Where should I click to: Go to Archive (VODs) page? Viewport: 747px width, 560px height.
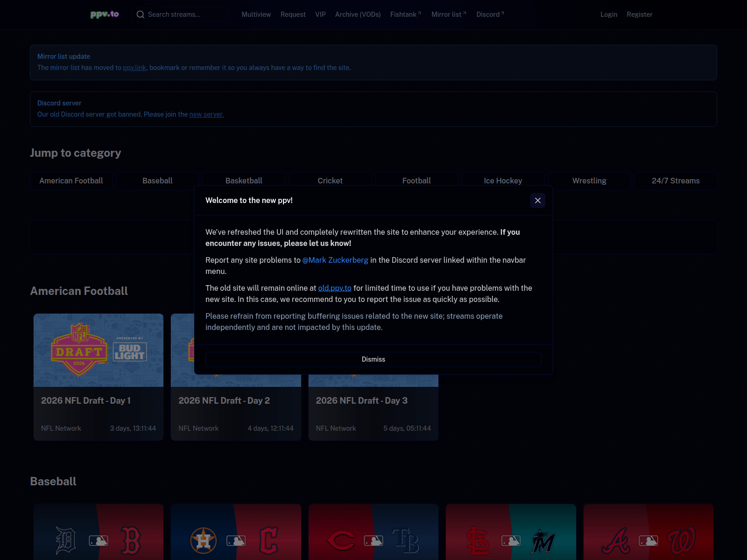(358, 14)
